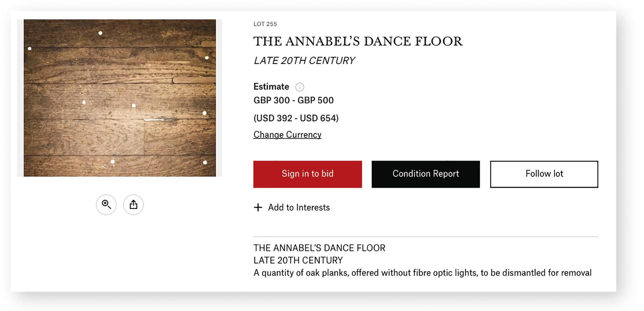Click the Change Currency link
This screenshot has width=644, height=311.
point(287,135)
